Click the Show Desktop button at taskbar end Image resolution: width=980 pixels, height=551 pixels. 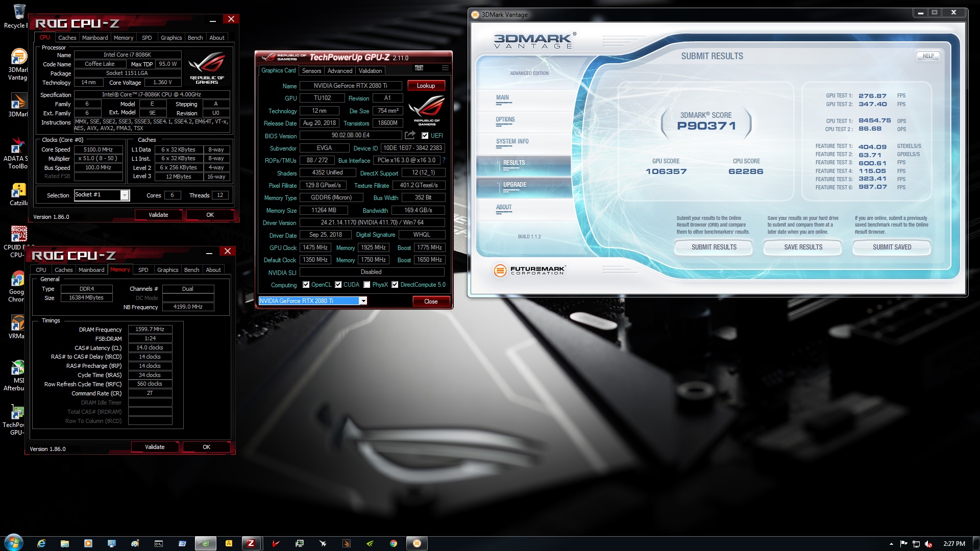[x=976, y=543]
